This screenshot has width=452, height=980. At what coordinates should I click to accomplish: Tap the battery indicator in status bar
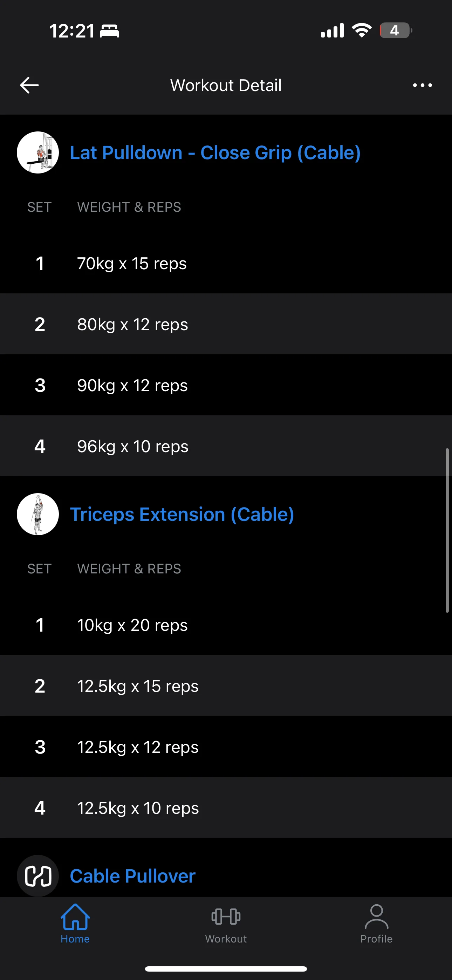pyautogui.click(x=395, y=30)
